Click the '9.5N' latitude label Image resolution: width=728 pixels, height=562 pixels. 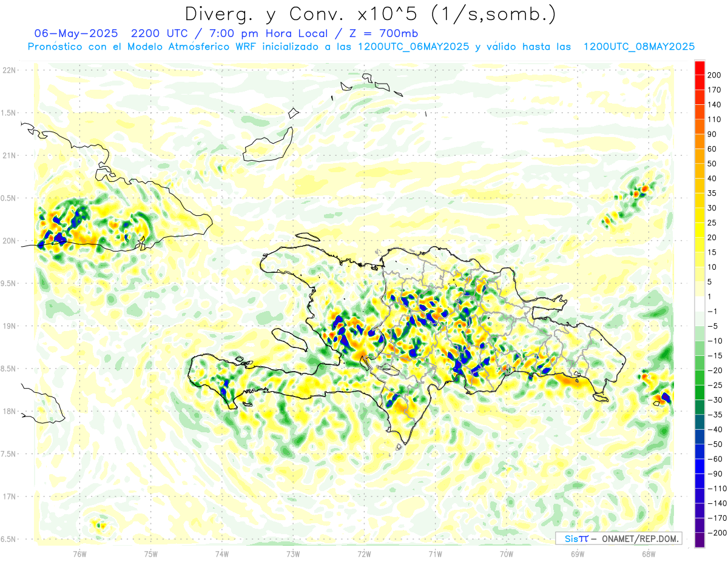9,283
